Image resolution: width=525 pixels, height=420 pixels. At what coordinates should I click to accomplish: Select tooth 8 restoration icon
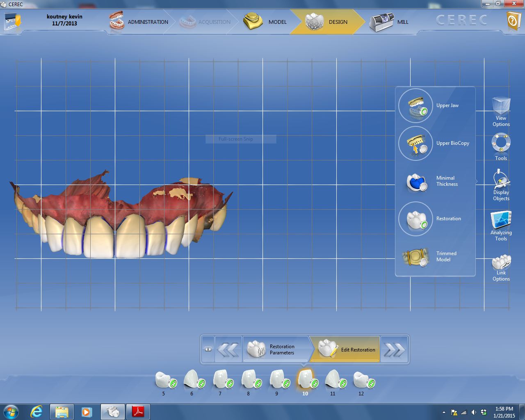point(249,380)
